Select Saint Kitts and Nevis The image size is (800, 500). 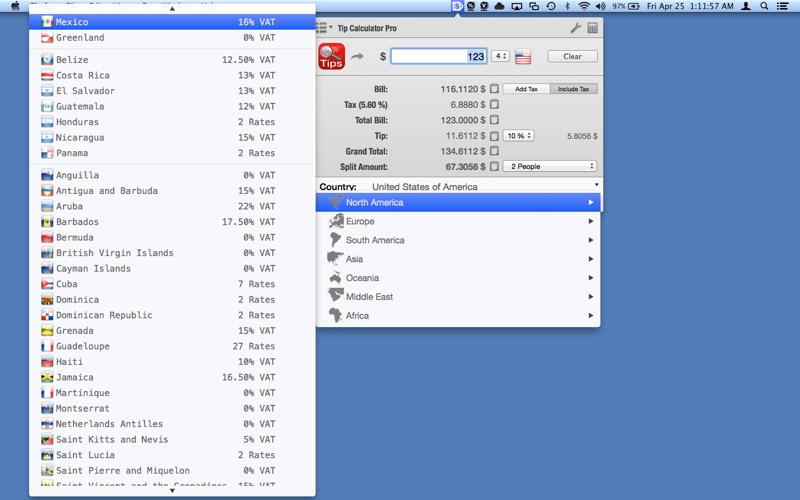coord(172,440)
